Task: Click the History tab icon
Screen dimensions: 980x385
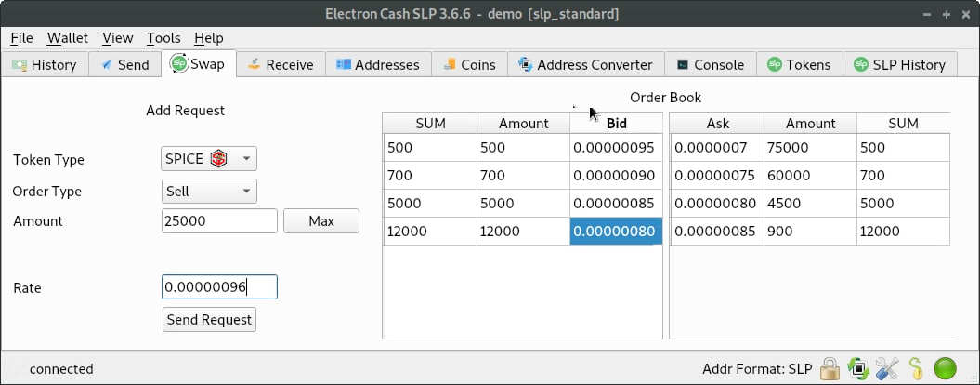Action: (x=20, y=64)
